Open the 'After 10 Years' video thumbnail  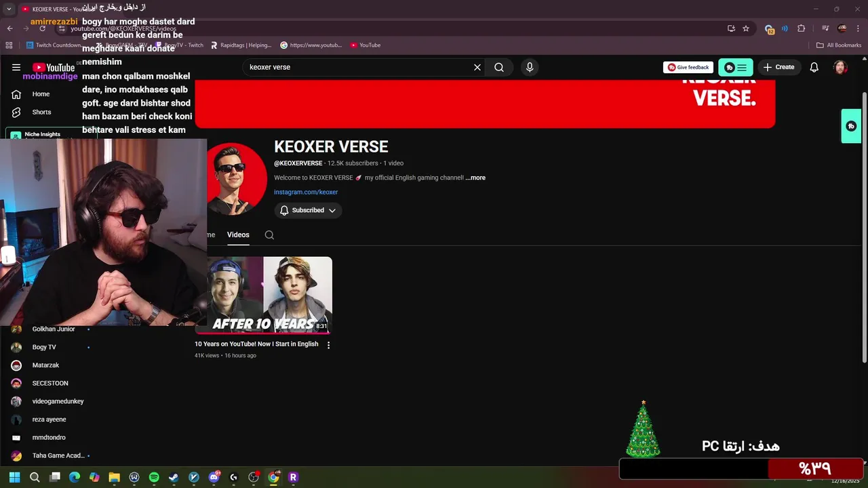(264, 295)
